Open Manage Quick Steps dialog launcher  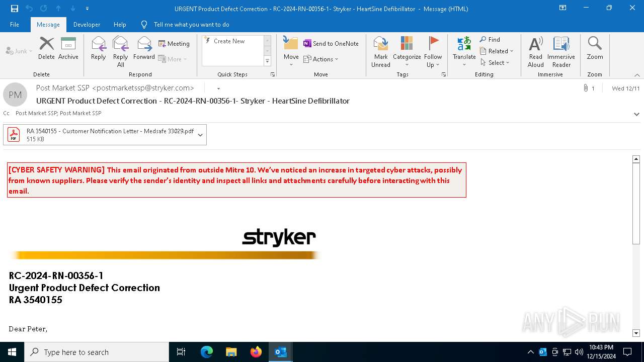(x=273, y=74)
